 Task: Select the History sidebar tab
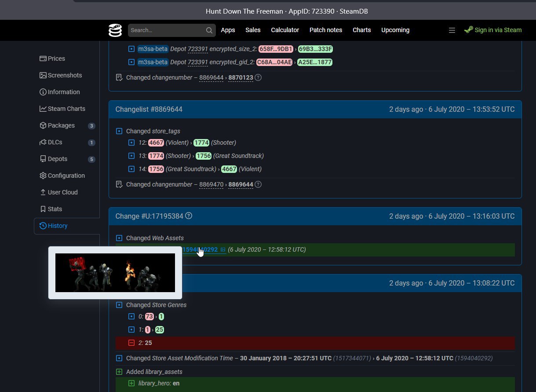tap(67, 226)
